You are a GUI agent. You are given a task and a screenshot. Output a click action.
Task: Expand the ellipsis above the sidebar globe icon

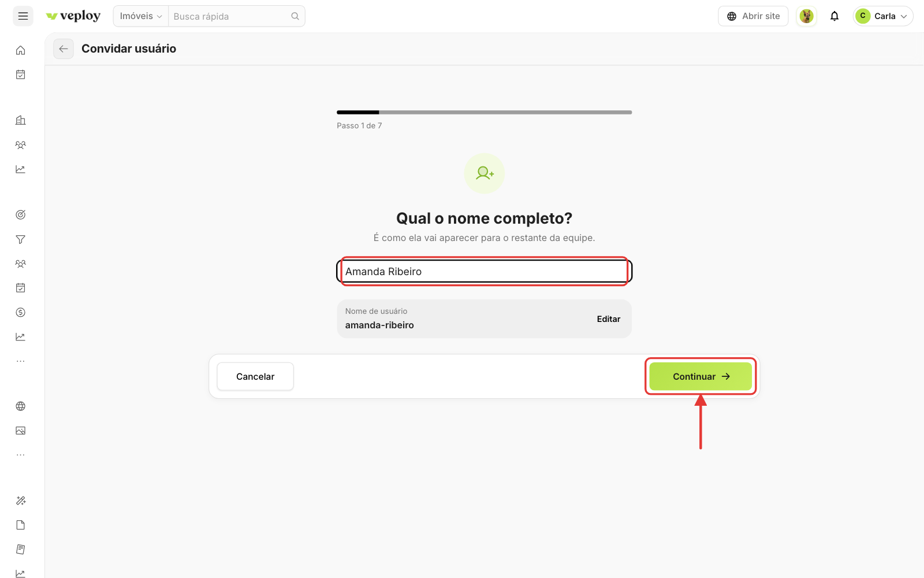pyautogui.click(x=21, y=361)
